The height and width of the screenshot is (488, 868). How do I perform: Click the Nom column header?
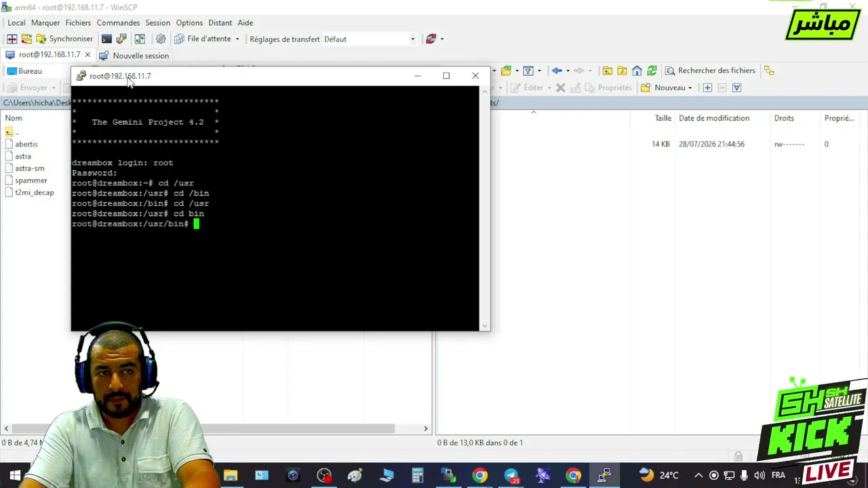(x=14, y=118)
